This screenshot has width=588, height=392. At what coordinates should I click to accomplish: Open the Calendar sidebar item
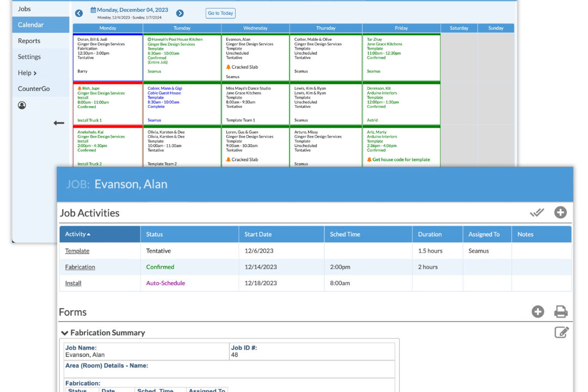tap(30, 25)
